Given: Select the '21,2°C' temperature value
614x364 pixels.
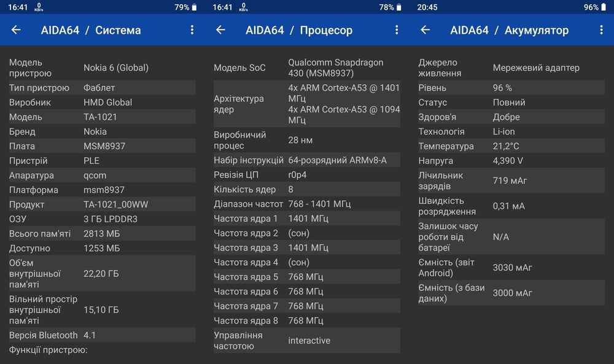Looking at the screenshot, I should click(506, 146).
